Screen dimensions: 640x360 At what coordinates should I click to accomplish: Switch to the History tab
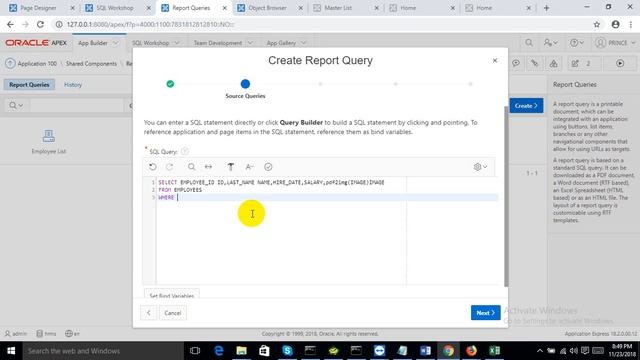point(73,84)
